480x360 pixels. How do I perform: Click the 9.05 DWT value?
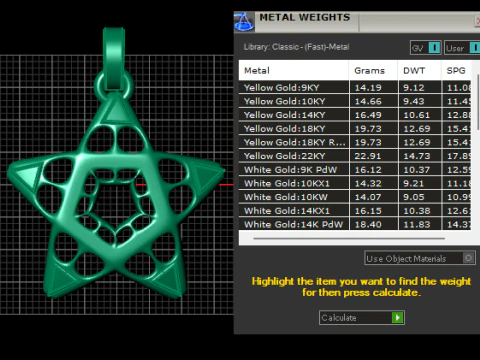[414, 197]
